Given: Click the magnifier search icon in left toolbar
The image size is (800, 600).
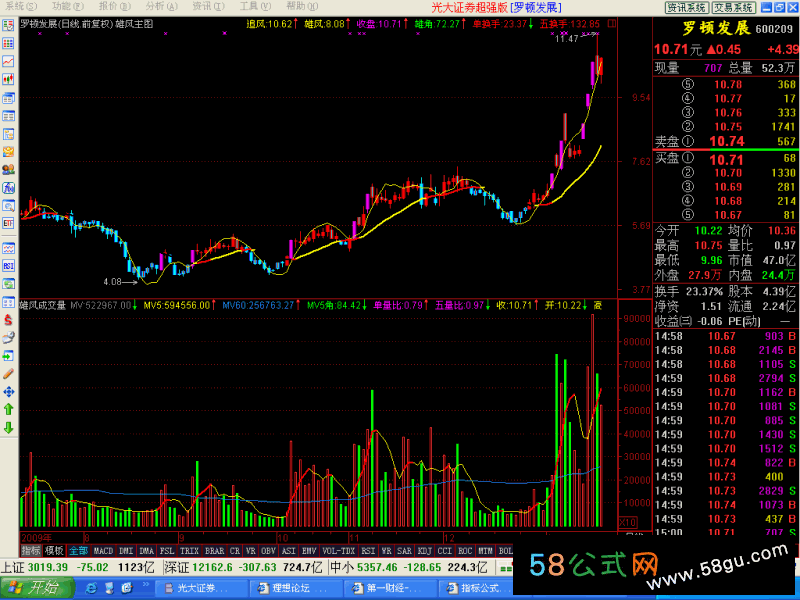Looking at the screenshot, I should [x=8, y=206].
